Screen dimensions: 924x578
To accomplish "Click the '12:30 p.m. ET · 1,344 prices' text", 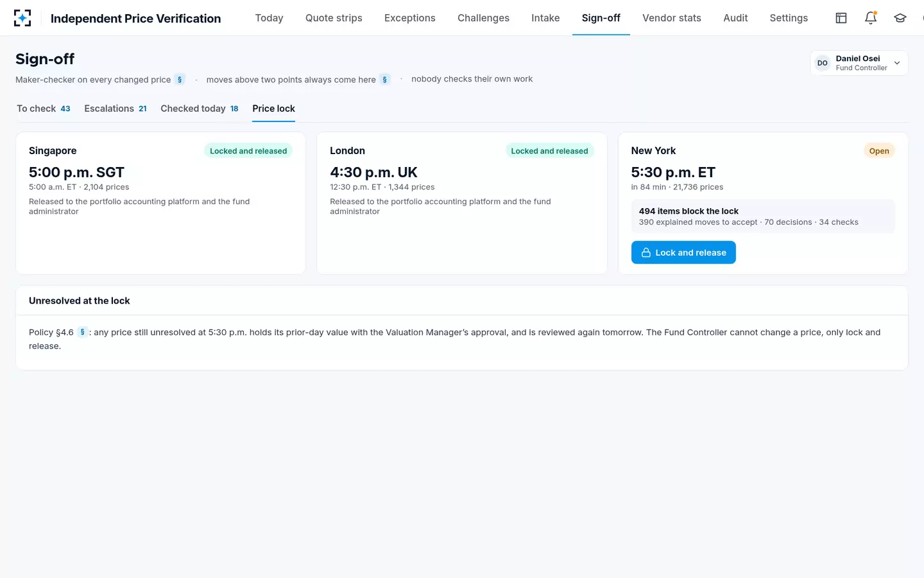I will tap(382, 187).
